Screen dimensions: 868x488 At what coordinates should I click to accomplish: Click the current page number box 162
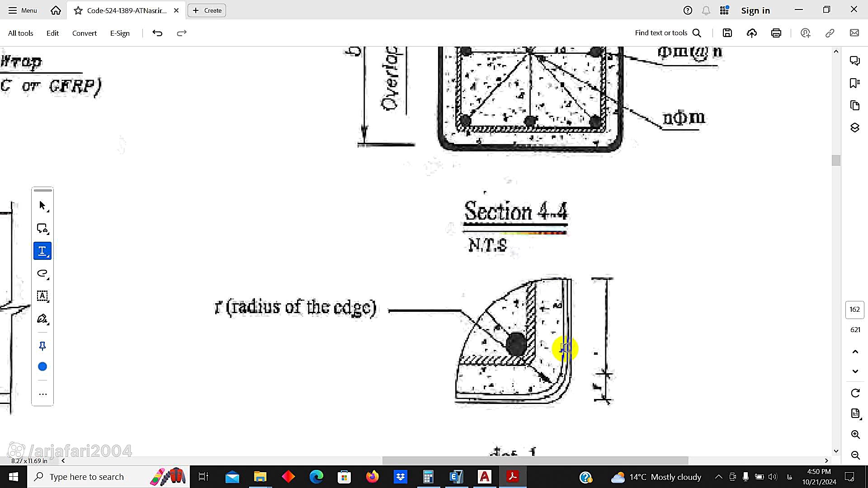(854, 310)
